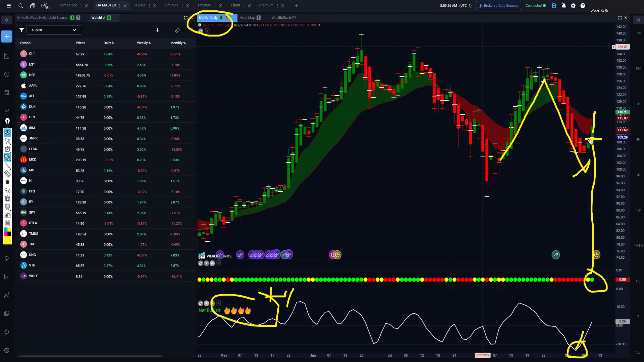Select the straight line drawing tool

click(x=7, y=166)
